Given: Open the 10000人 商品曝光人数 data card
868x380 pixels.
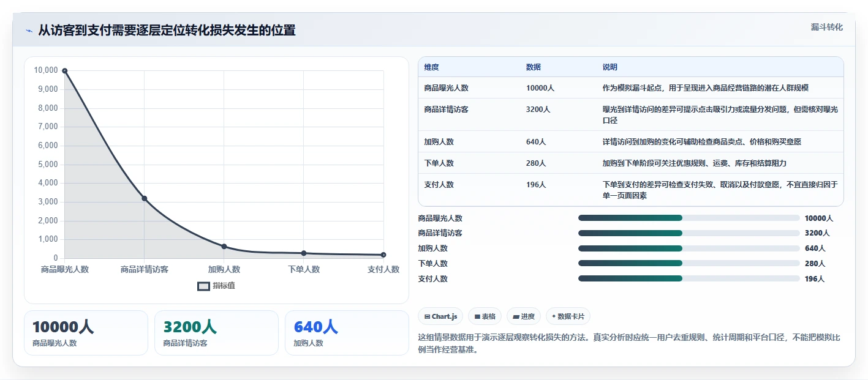Looking at the screenshot, I should [86, 333].
